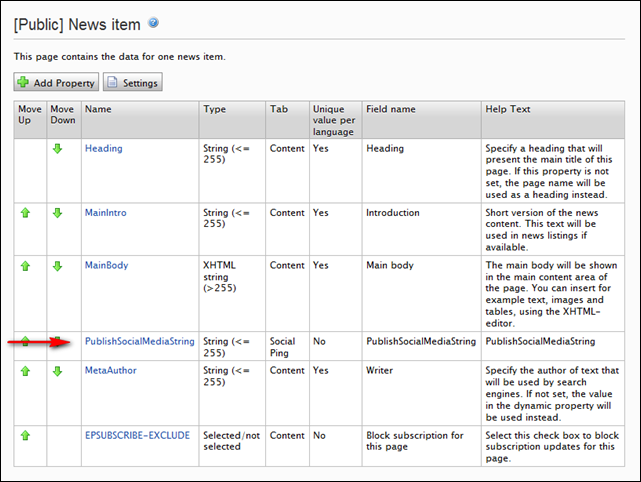The height and width of the screenshot is (482, 641).
Task: Click the Add Property button
Action: click(x=56, y=83)
